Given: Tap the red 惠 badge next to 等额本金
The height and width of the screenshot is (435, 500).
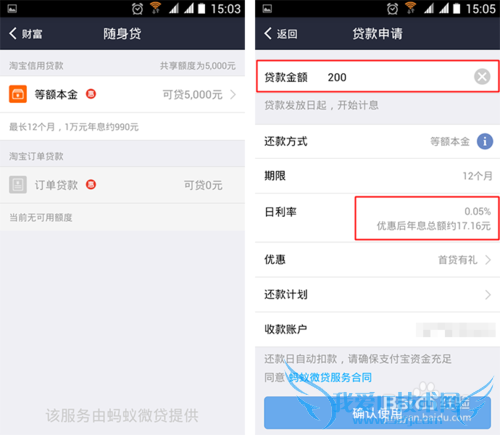Looking at the screenshot, I should pos(91,94).
